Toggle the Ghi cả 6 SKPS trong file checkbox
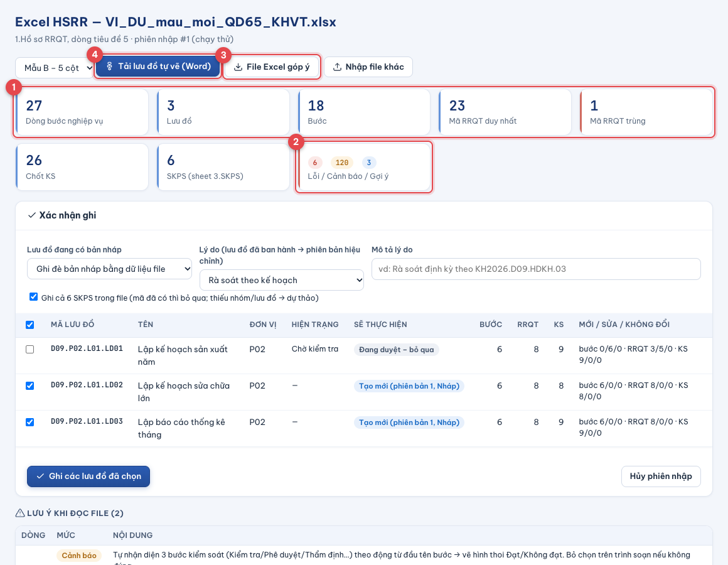 click(x=33, y=297)
